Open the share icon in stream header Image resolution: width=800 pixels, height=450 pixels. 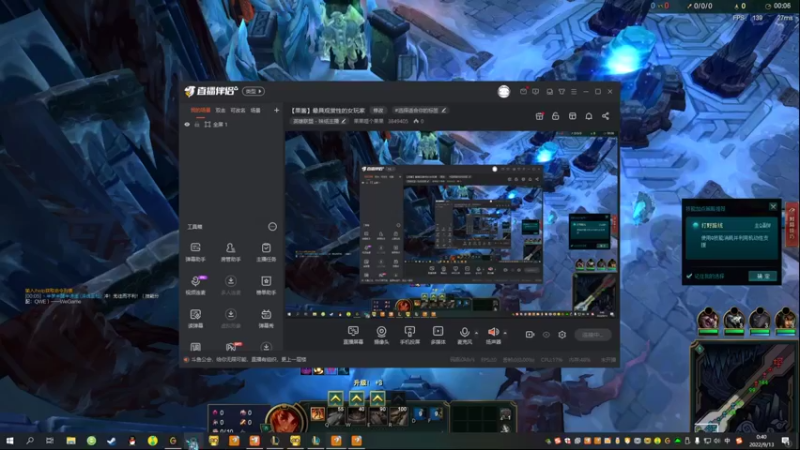point(606,116)
